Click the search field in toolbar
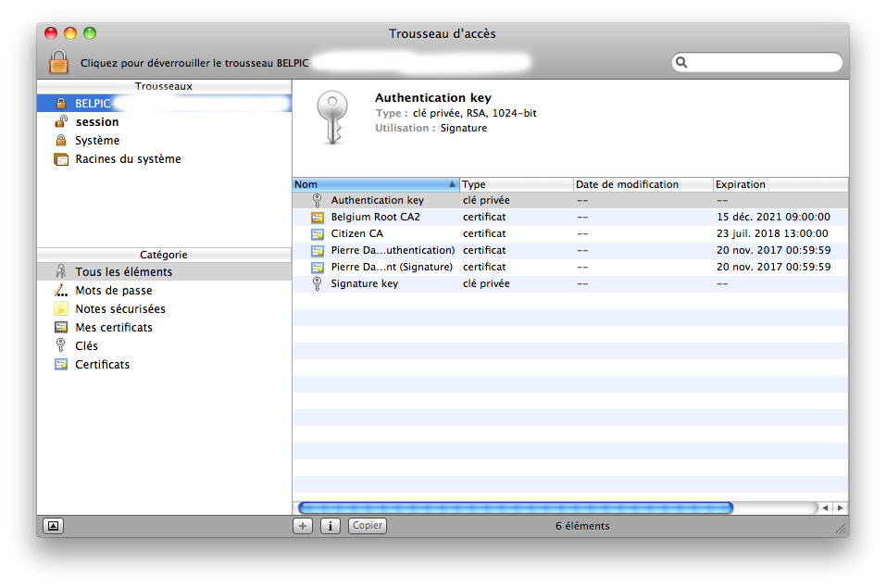 [x=757, y=62]
